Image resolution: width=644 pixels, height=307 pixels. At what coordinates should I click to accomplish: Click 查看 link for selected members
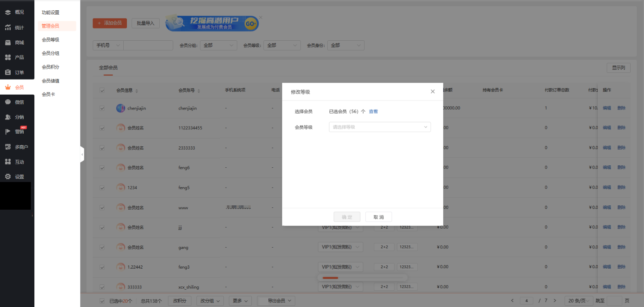[373, 112]
